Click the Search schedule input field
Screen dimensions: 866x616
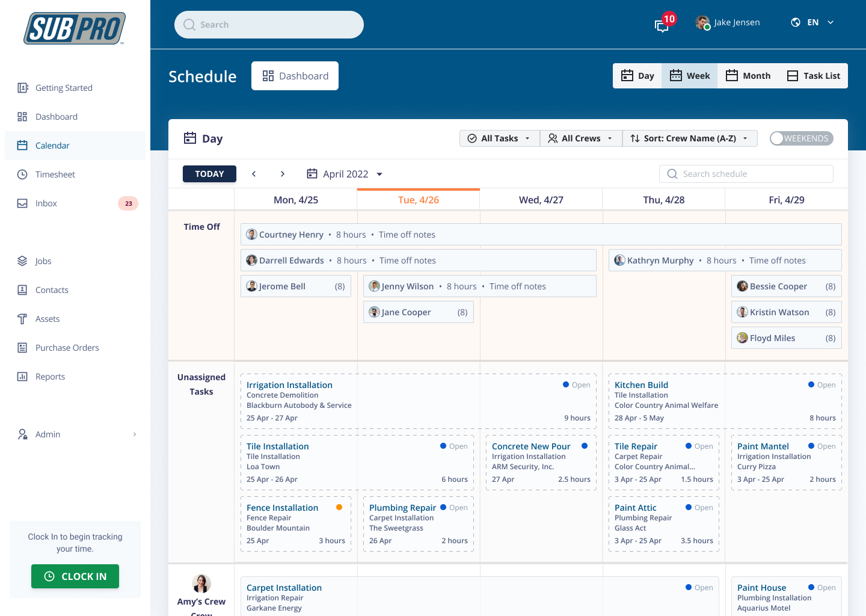pyautogui.click(x=746, y=174)
